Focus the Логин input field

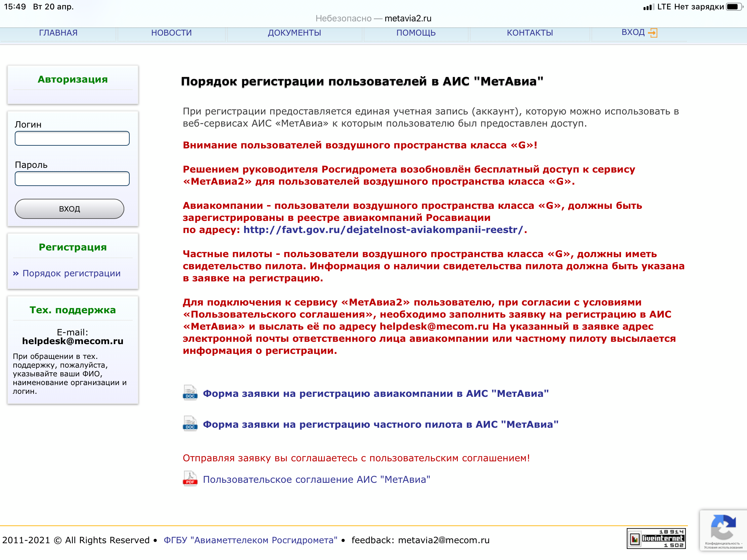click(72, 138)
